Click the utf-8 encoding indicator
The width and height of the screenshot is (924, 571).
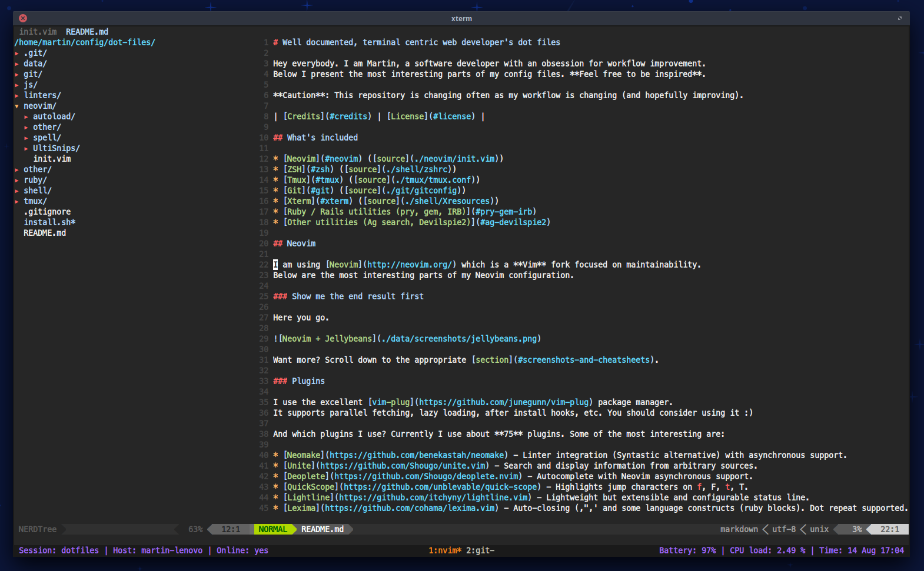coord(784,529)
